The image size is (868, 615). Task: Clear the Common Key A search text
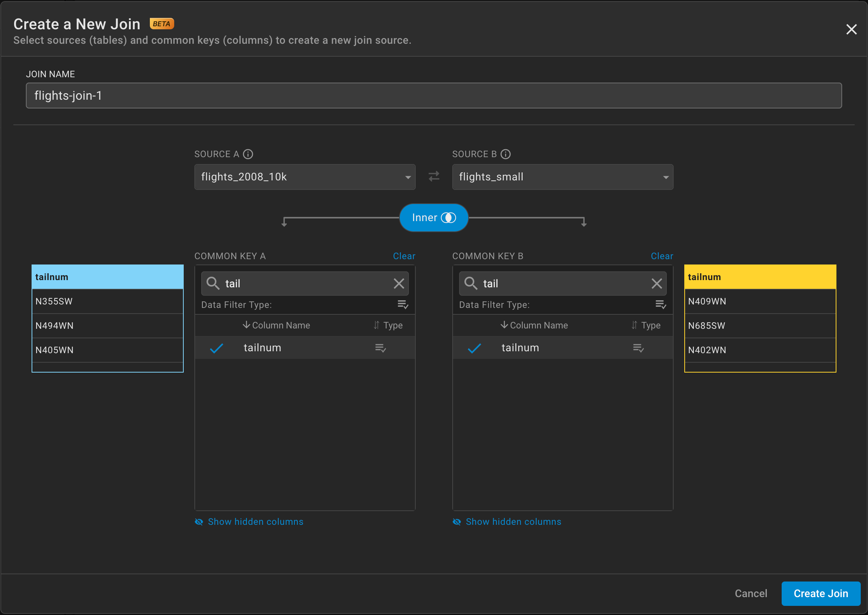(399, 284)
